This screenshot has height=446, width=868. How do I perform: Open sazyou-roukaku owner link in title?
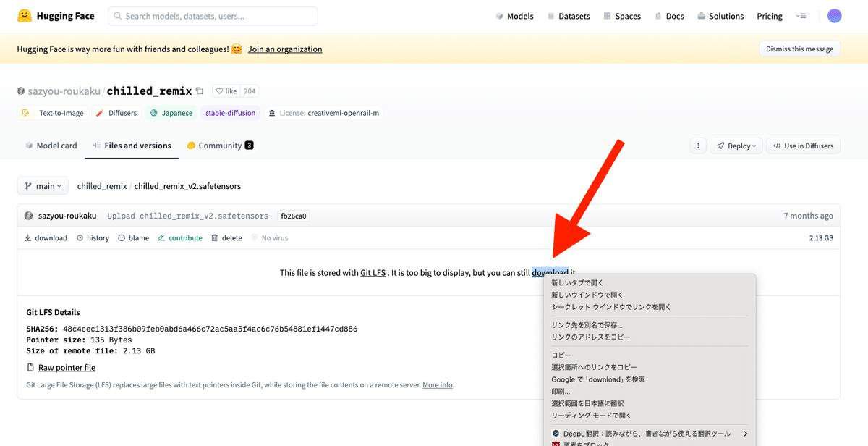pos(65,91)
